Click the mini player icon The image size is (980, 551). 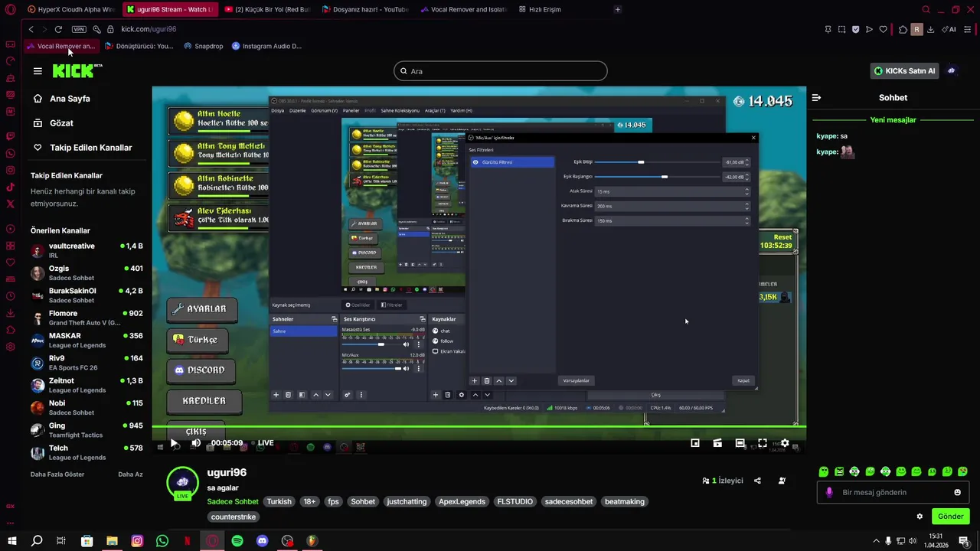click(695, 443)
